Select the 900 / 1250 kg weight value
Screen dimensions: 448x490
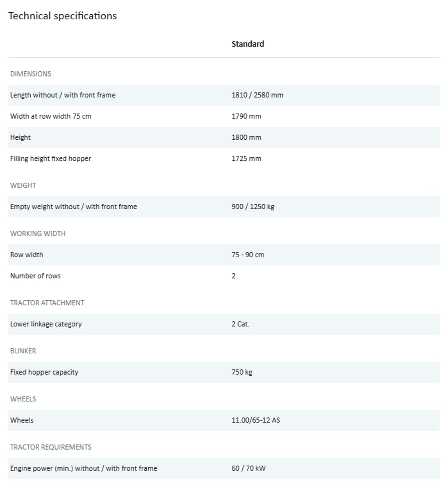(x=252, y=207)
